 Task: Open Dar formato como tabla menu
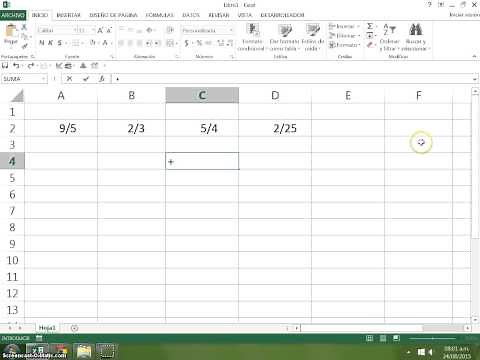[285, 37]
